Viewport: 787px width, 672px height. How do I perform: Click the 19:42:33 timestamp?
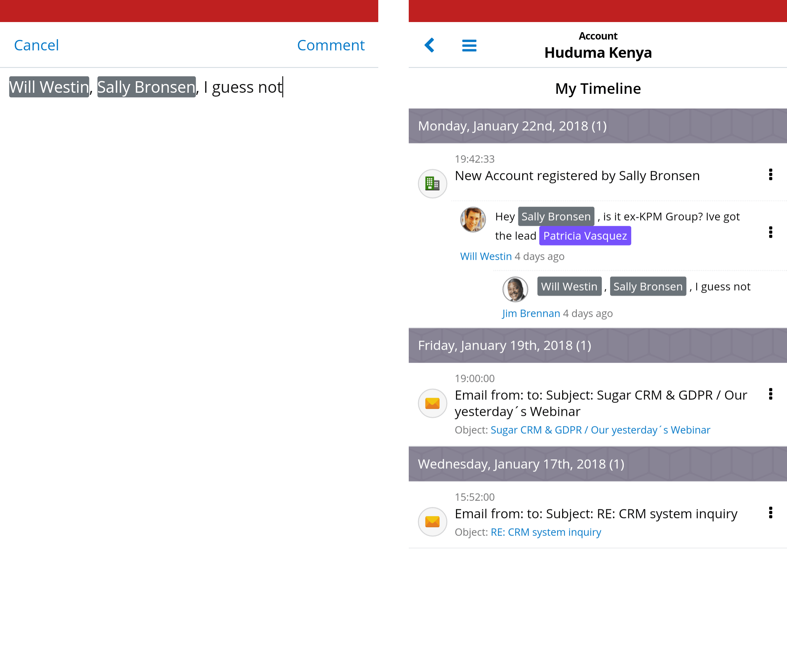[474, 159]
